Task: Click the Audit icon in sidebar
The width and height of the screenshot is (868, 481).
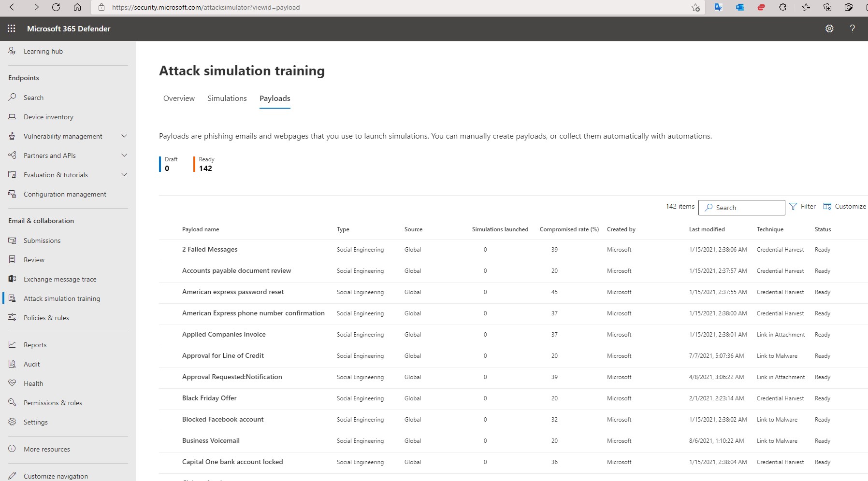Action: 12,364
